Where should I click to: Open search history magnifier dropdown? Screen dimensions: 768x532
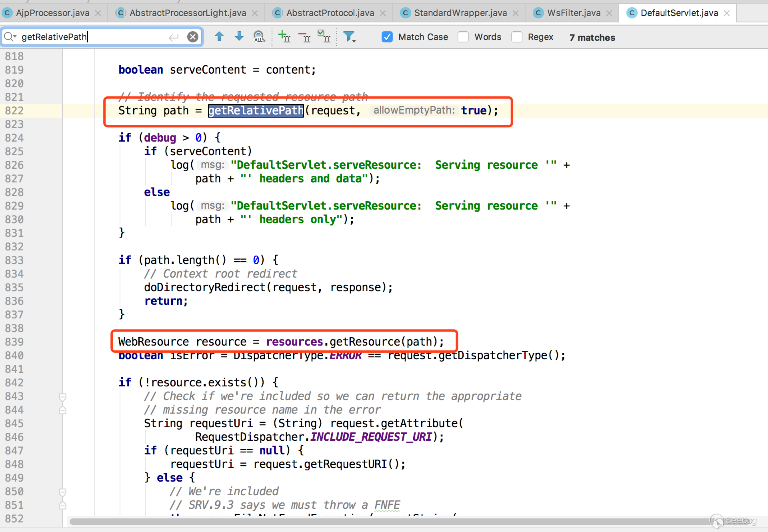10,37
